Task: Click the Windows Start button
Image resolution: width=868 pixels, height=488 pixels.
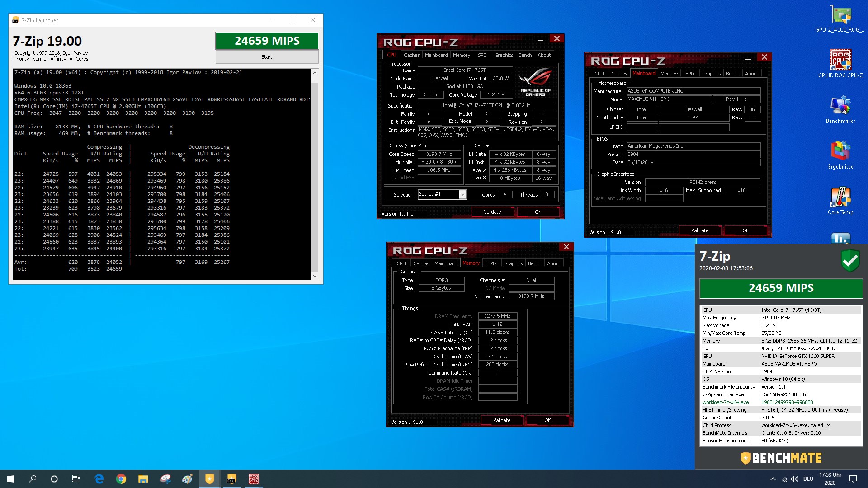Action: (x=11, y=479)
